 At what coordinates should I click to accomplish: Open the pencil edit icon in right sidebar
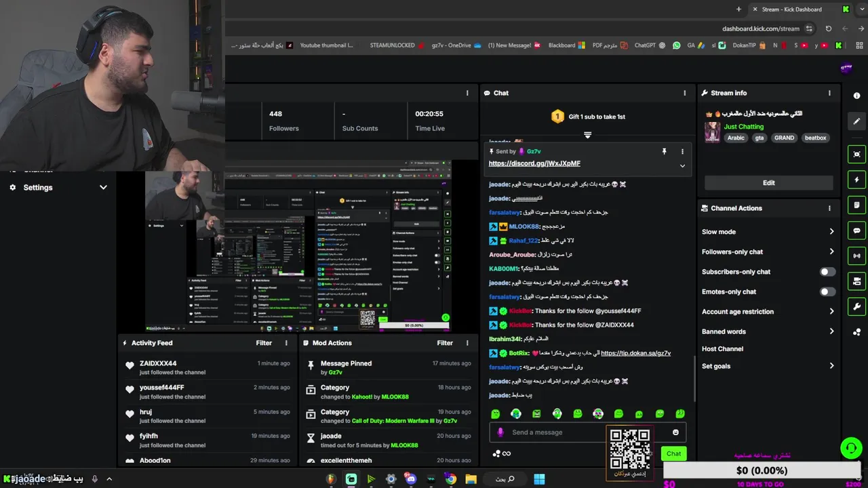tap(856, 121)
